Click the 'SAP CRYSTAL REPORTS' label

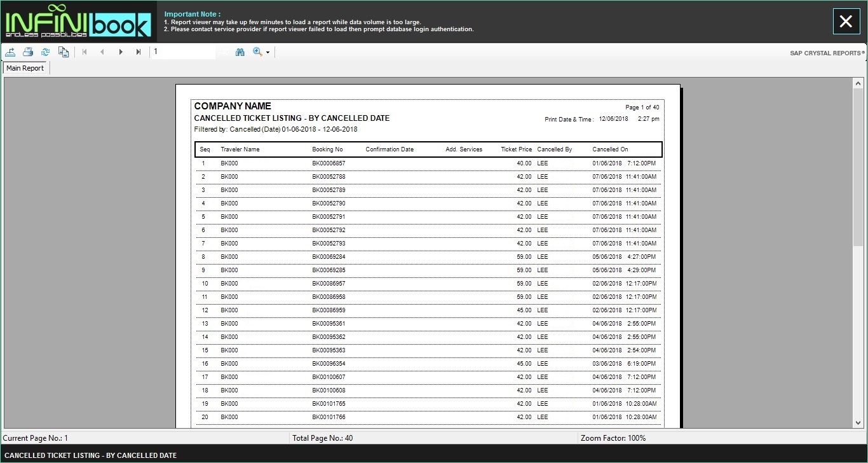pyautogui.click(x=827, y=53)
